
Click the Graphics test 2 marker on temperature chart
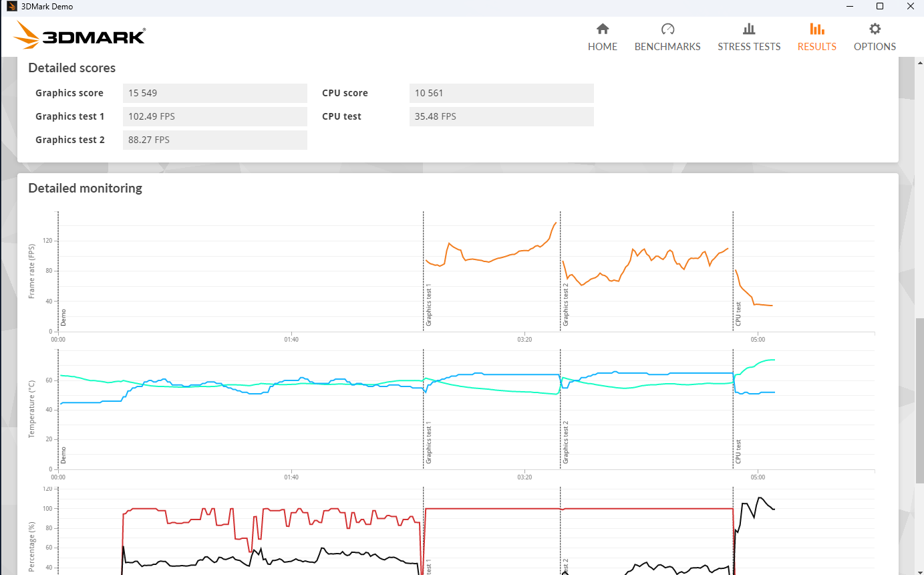565,443
